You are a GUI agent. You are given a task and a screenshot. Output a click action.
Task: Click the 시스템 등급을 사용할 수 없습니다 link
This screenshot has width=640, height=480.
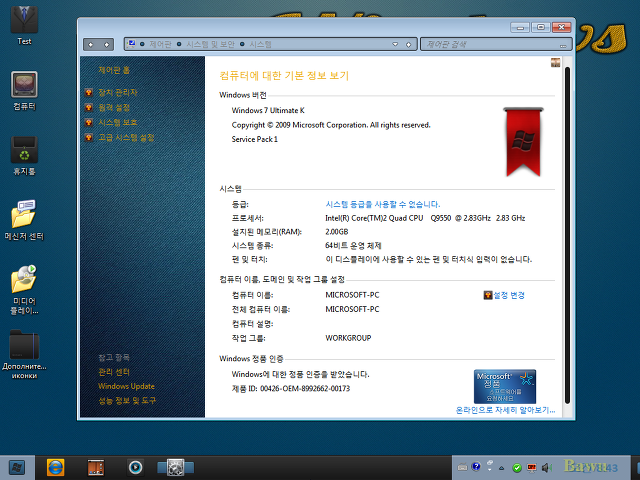[382, 204]
